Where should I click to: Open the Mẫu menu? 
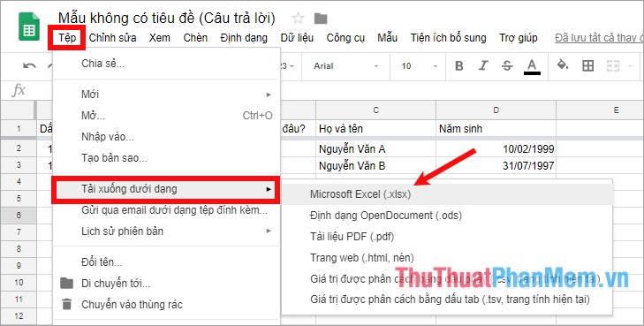387,38
